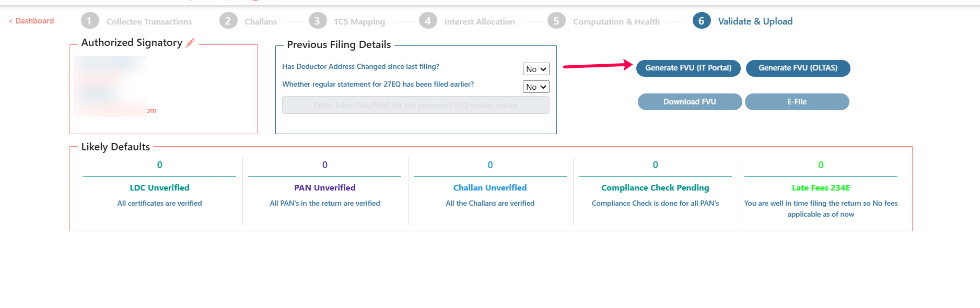Focus the Token No./PRN input field
This screenshot has width=980, height=308.
coord(416,105)
